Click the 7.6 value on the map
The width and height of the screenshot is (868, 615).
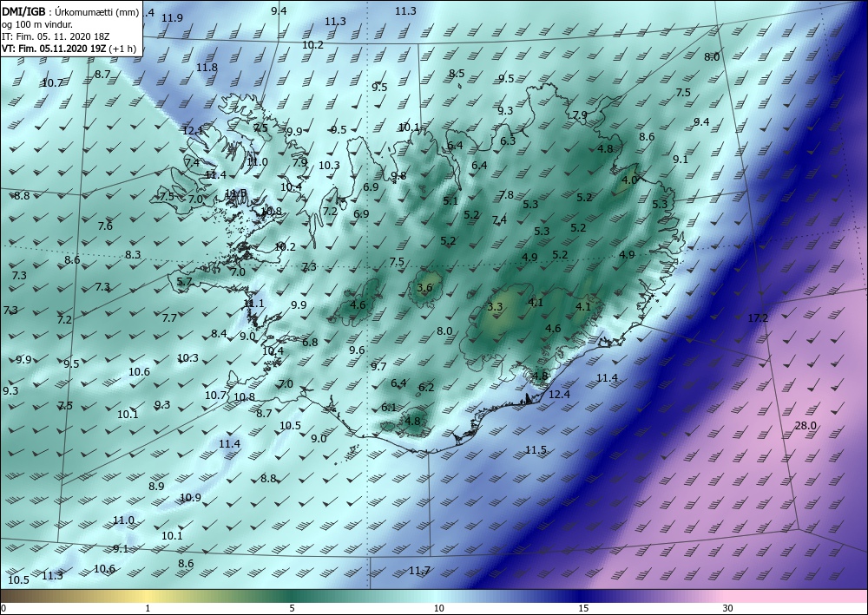105,226
